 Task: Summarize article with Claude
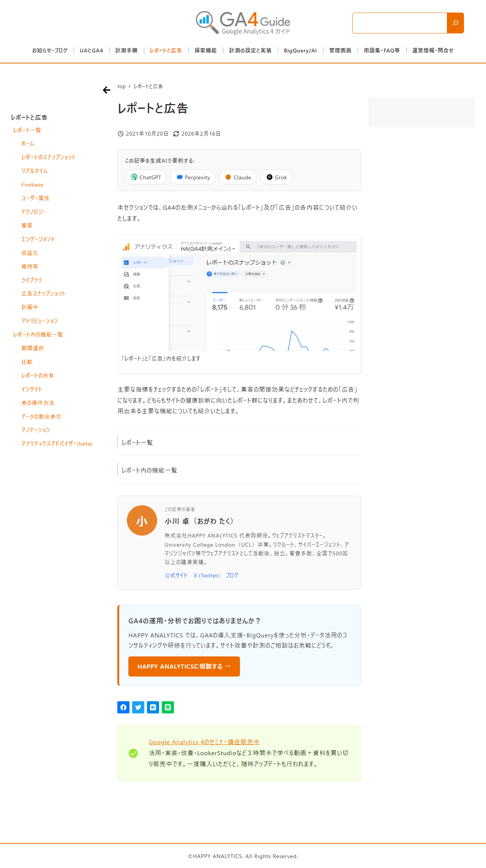(x=238, y=177)
